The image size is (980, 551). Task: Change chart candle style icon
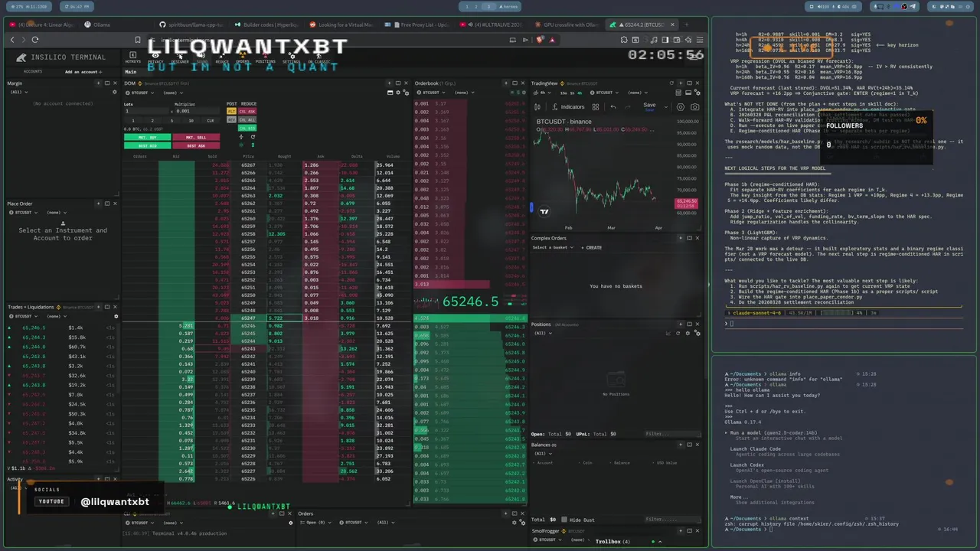pos(537,106)
